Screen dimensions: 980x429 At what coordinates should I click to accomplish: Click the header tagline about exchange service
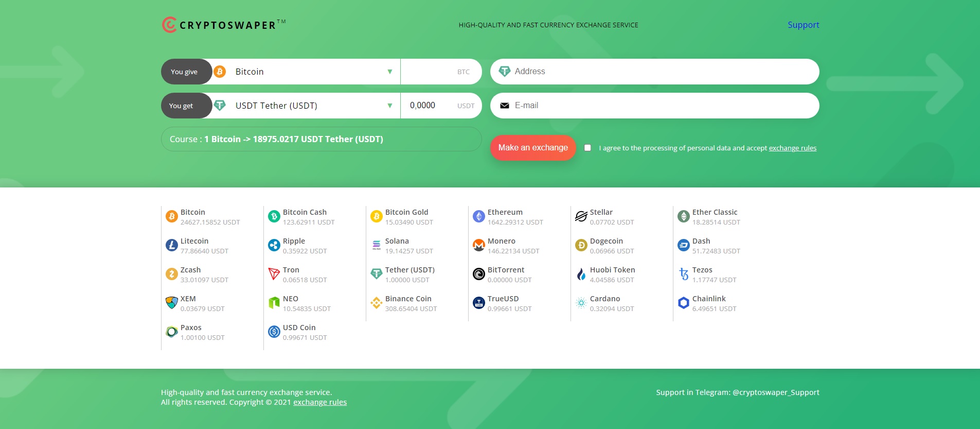548,25
